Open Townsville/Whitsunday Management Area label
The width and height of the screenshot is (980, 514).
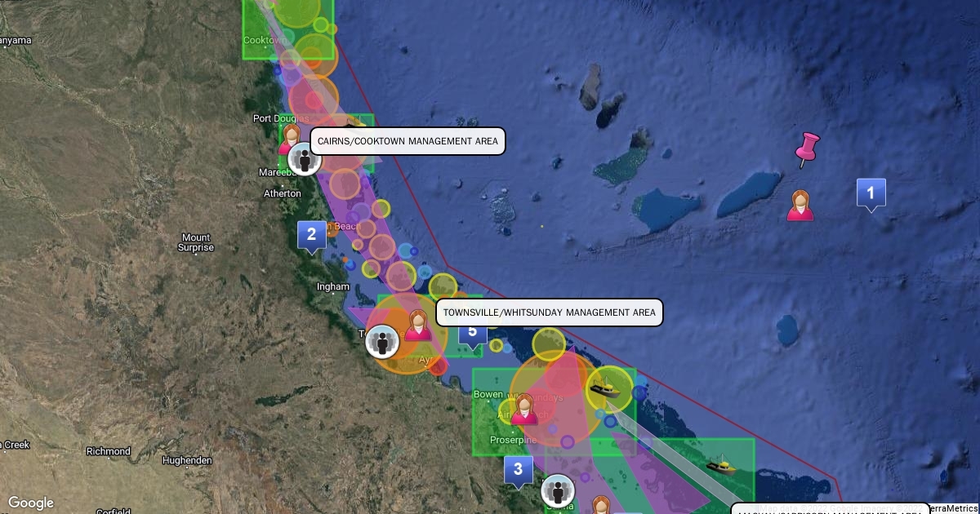click(x=549, y=312)
